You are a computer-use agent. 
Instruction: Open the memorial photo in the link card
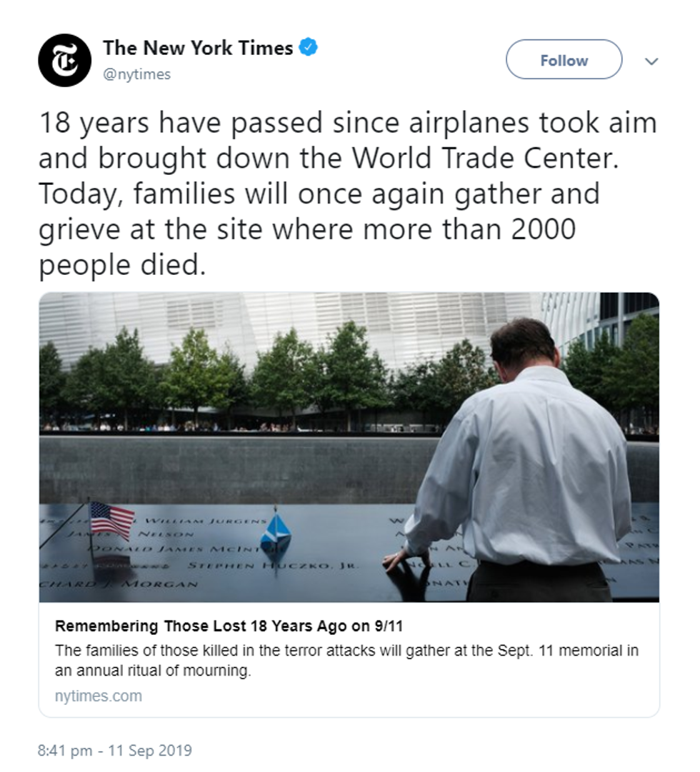coord(349,447)
